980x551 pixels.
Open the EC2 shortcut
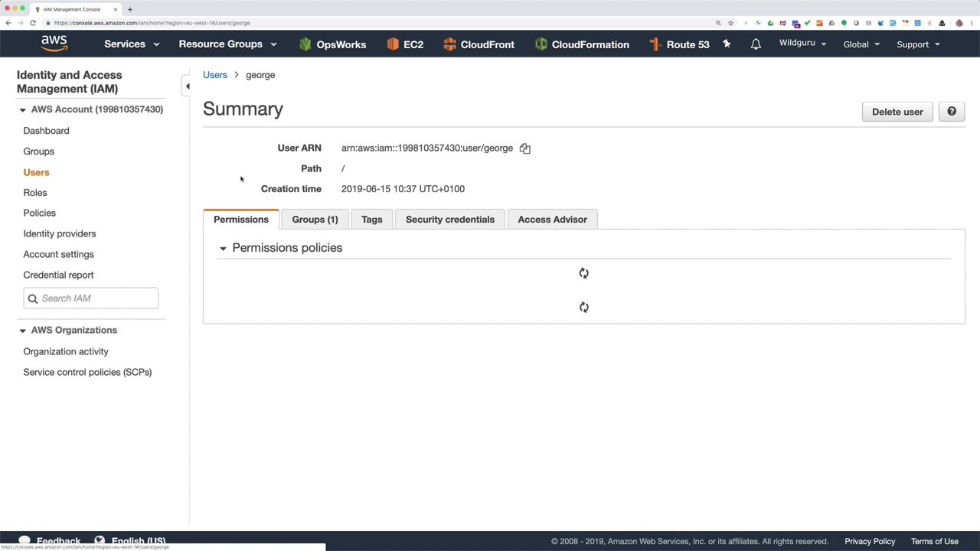point(405,44)
